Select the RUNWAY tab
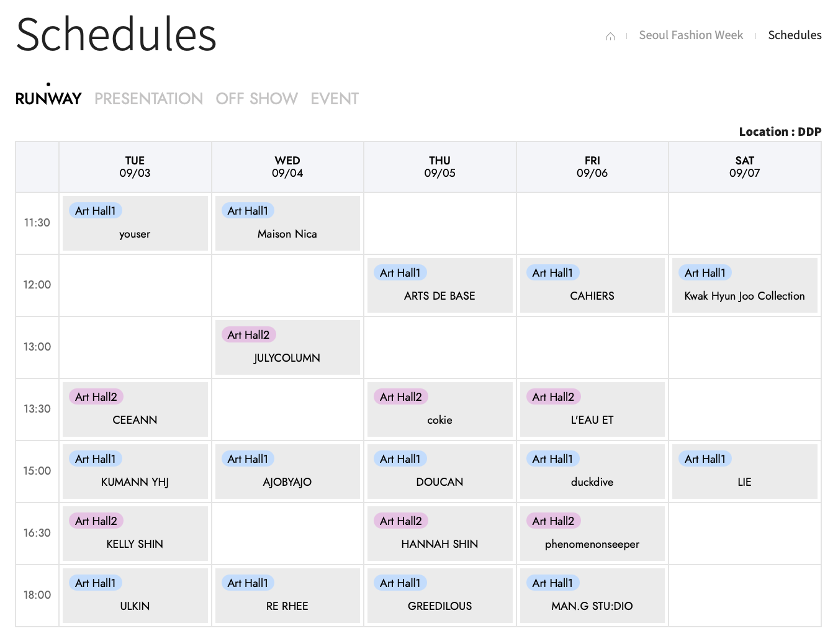Screen dimensions: 838x644 coord(48,99)
